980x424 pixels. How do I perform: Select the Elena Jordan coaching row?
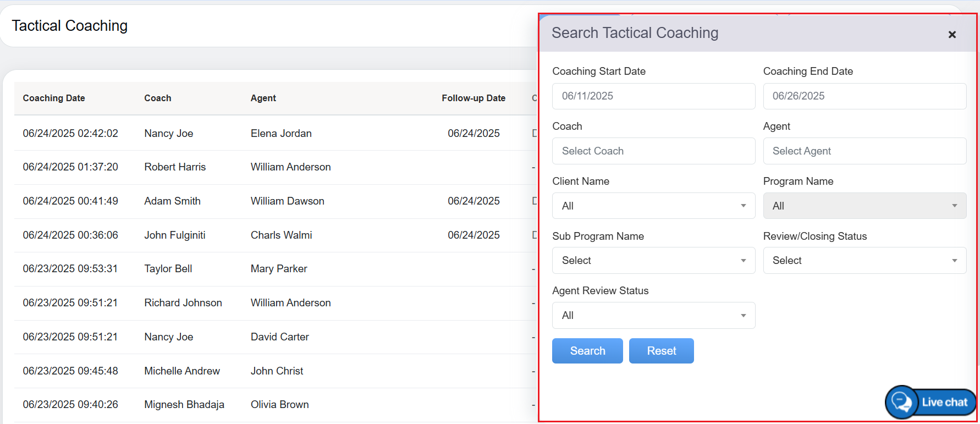[x=281, y=134]
